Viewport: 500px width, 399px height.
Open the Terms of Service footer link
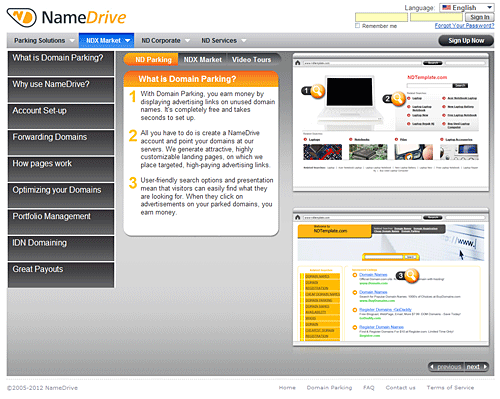[450, 387]
